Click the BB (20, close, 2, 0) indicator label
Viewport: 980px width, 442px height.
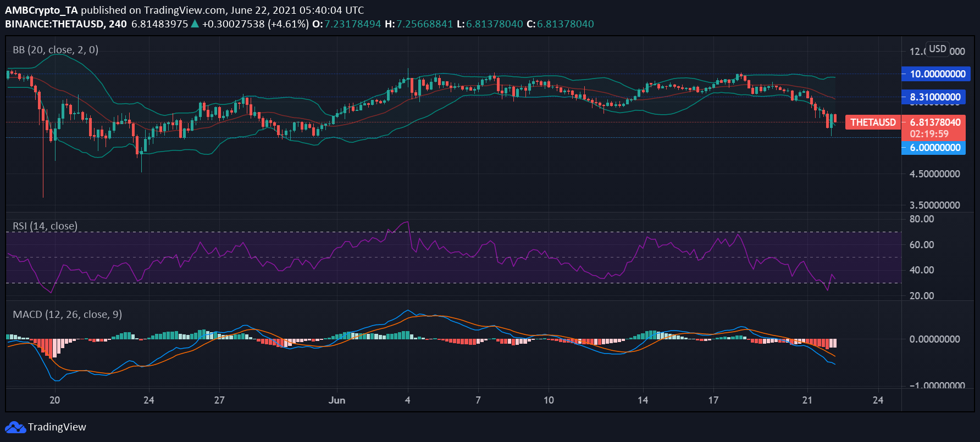pos(56,50)
